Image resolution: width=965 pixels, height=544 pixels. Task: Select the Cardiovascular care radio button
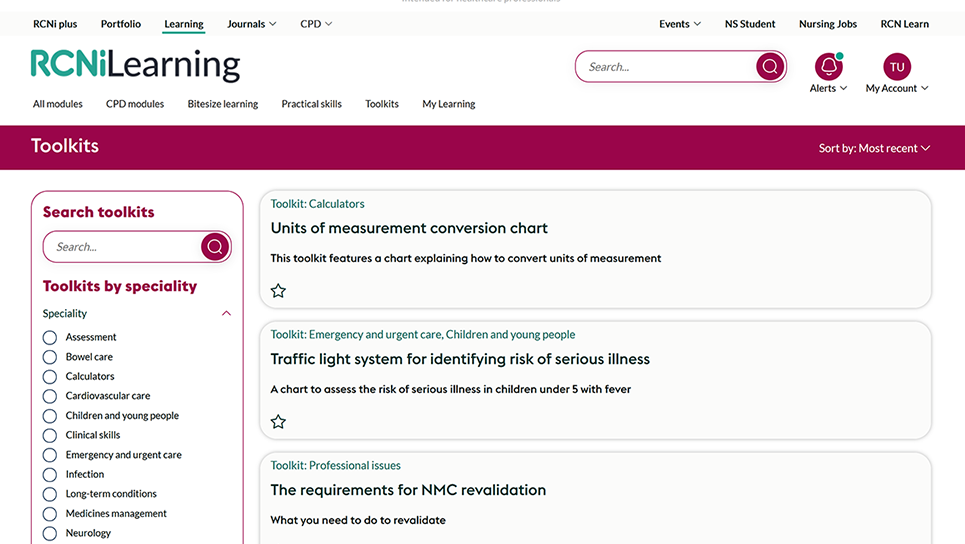(50, 396)
